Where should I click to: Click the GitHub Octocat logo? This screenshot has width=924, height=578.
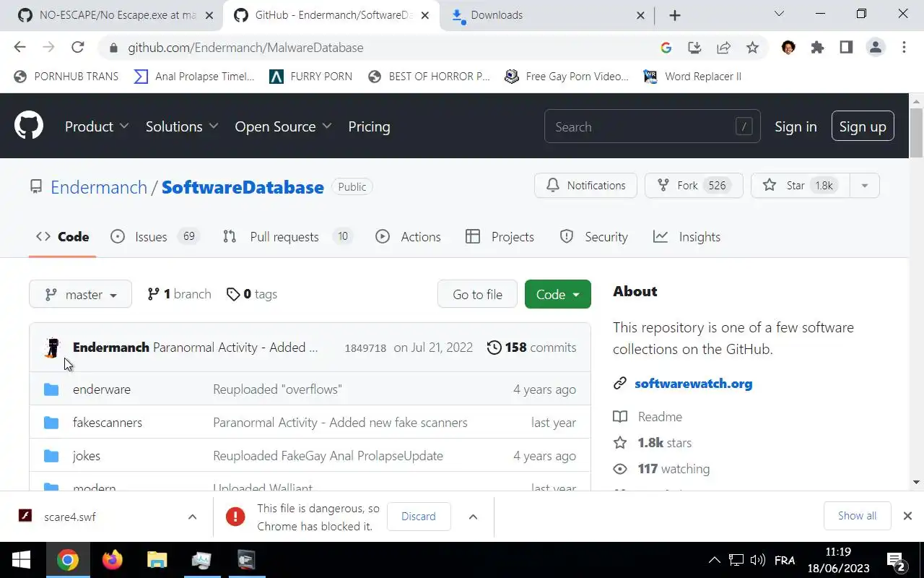29,126
